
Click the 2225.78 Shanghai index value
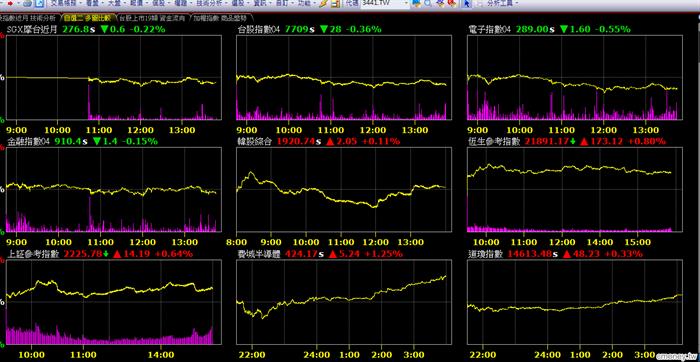click(83, 254)
